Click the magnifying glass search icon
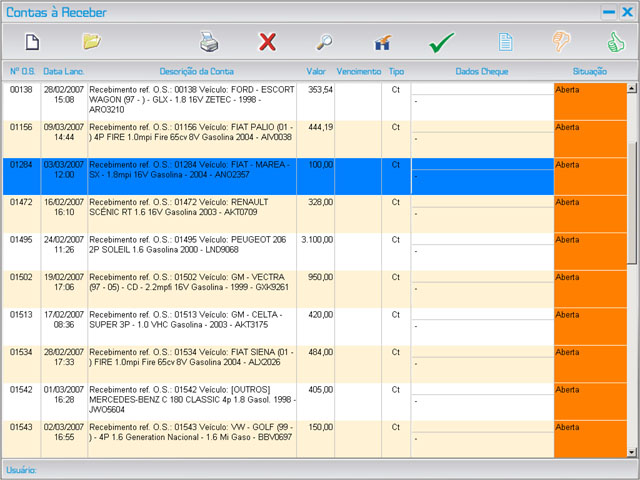Viewport: 640px width, 480px height. click(324, 42)
